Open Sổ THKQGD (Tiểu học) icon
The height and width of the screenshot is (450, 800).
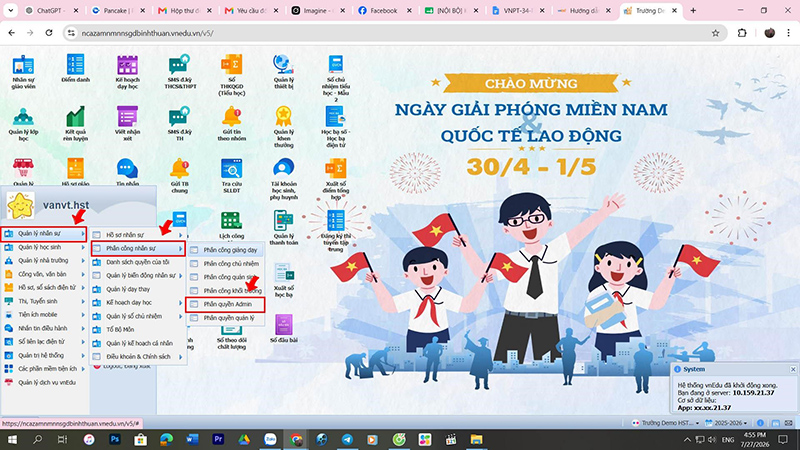pos(232,74)
